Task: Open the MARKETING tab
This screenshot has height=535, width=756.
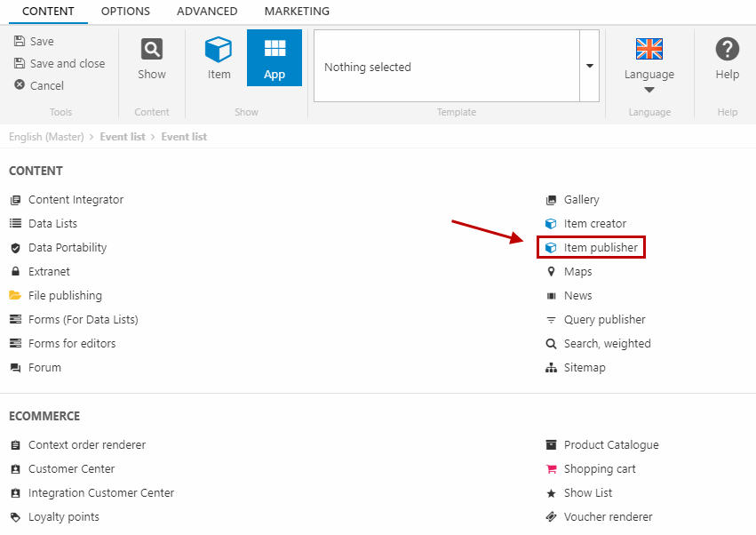Action: [x=297, y=11]
